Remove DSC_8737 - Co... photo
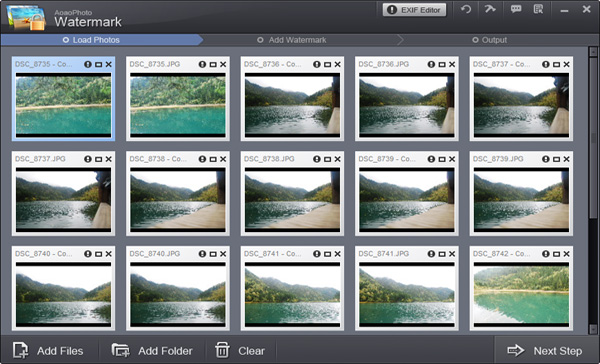The width and height of the screenshot is (600, 364). click(566, 64)
